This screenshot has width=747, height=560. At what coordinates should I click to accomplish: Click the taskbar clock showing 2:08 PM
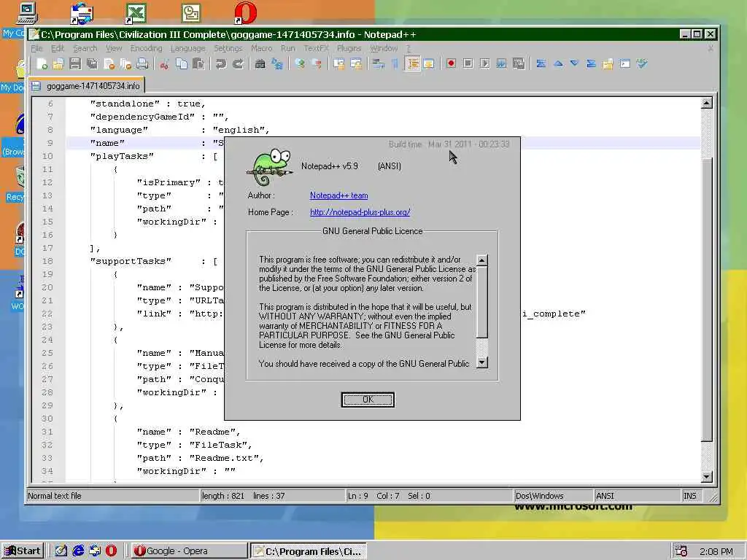(716, 551)
